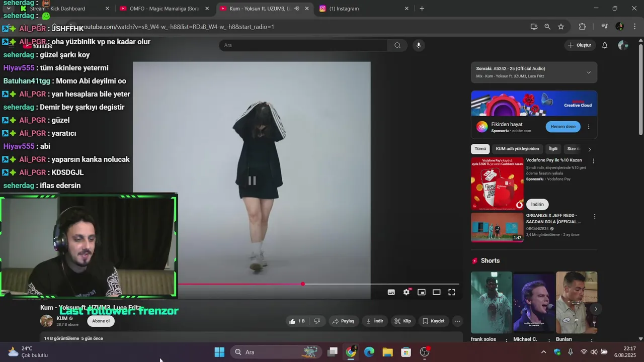Viewport: 644px width, 362px height.
Task: Click the Oluştur create button
Action: click(x=579, y=45)
